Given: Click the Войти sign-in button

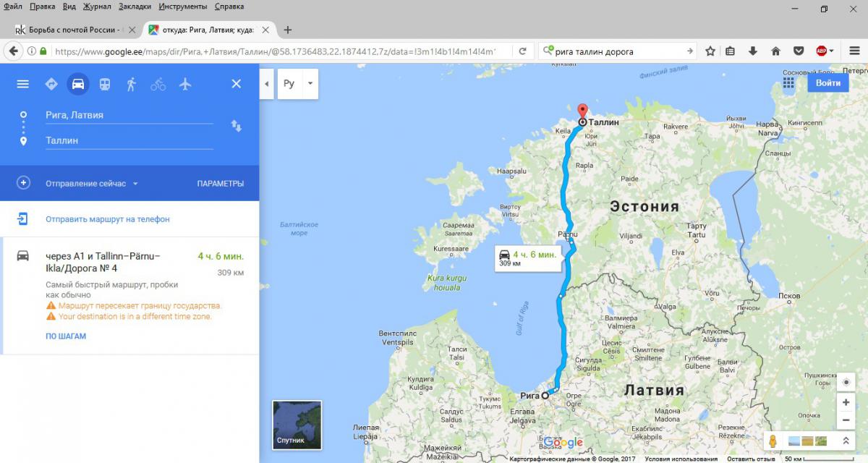Looking at the screenshot, I should 828,83.
